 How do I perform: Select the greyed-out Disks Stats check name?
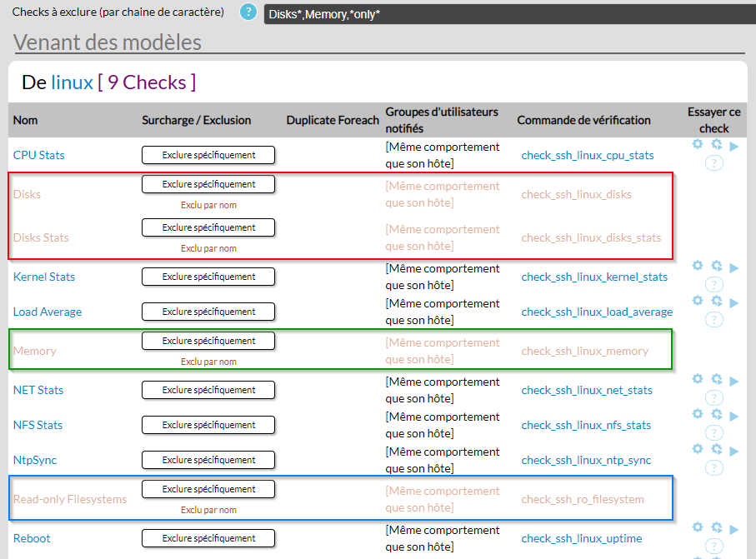click(41, 237)
